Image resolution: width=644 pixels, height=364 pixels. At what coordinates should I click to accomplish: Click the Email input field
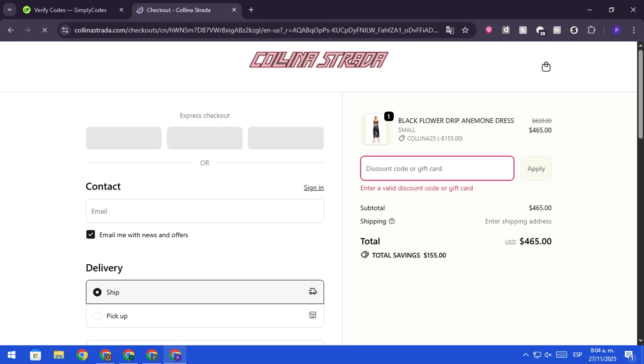point(205,211)
